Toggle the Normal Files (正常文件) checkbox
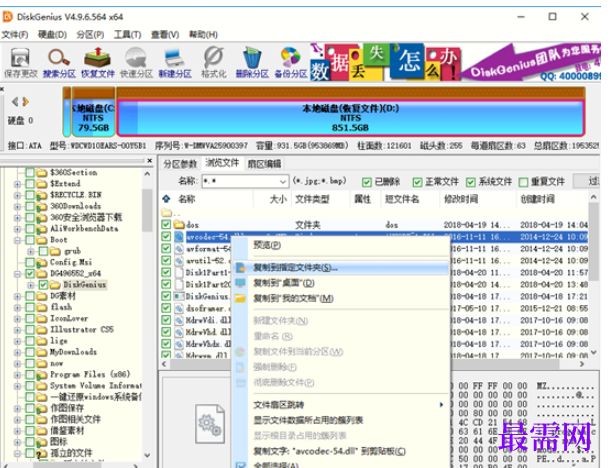 417,182
